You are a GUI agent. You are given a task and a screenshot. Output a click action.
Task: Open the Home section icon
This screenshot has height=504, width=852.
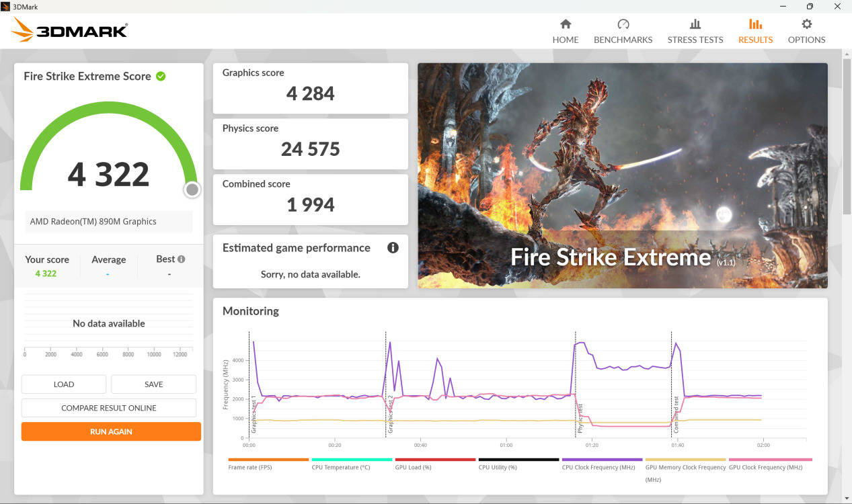point(565,24)
